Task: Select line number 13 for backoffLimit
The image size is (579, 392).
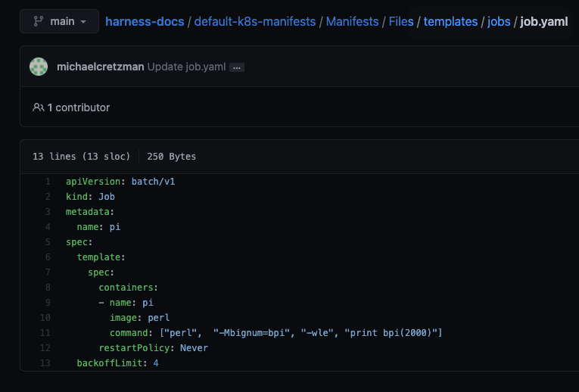Action: click(46, 363)
